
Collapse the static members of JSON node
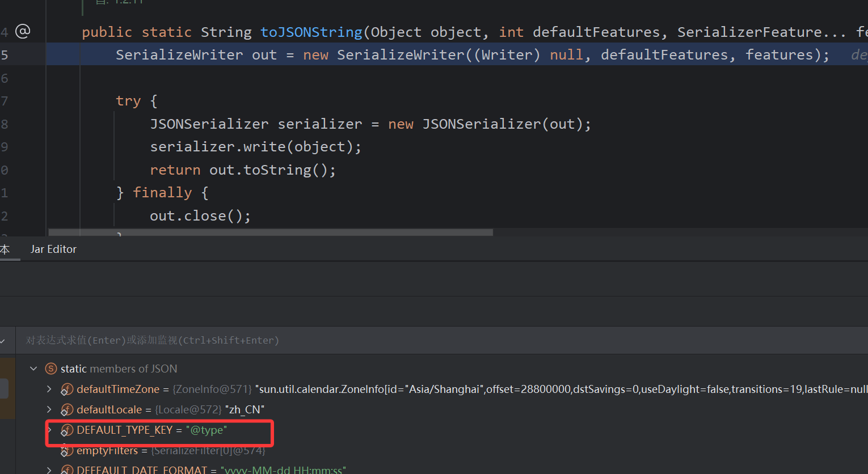click(33, 369)
